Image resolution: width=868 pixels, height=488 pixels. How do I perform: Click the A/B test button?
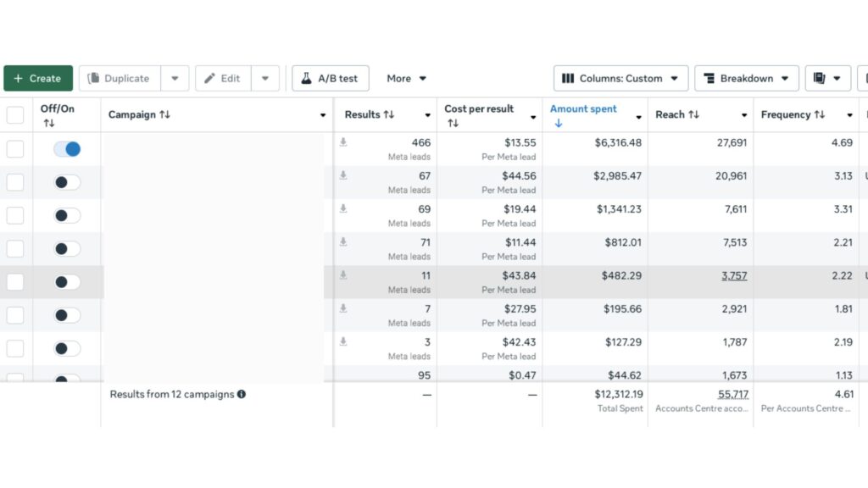330,79
